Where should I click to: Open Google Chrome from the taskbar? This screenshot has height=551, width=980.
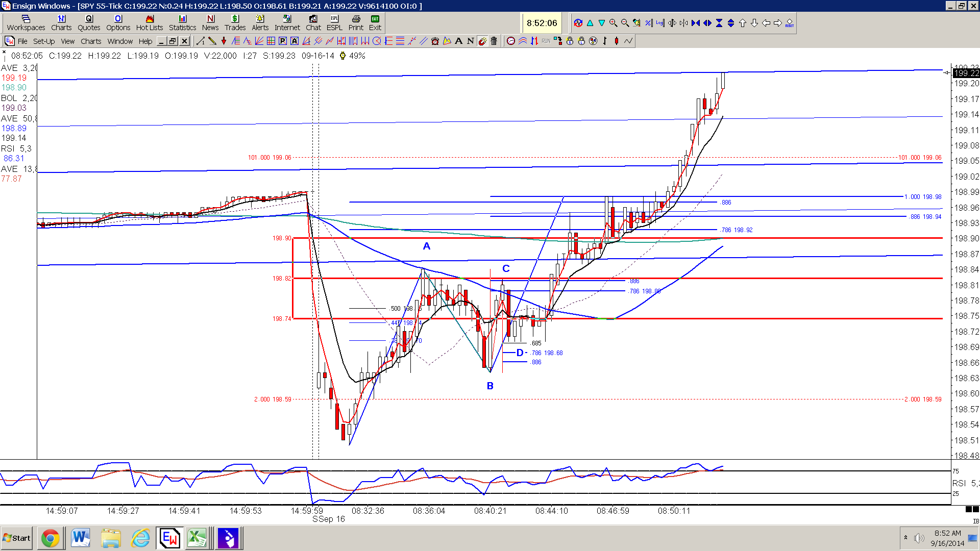coord(50,538)
